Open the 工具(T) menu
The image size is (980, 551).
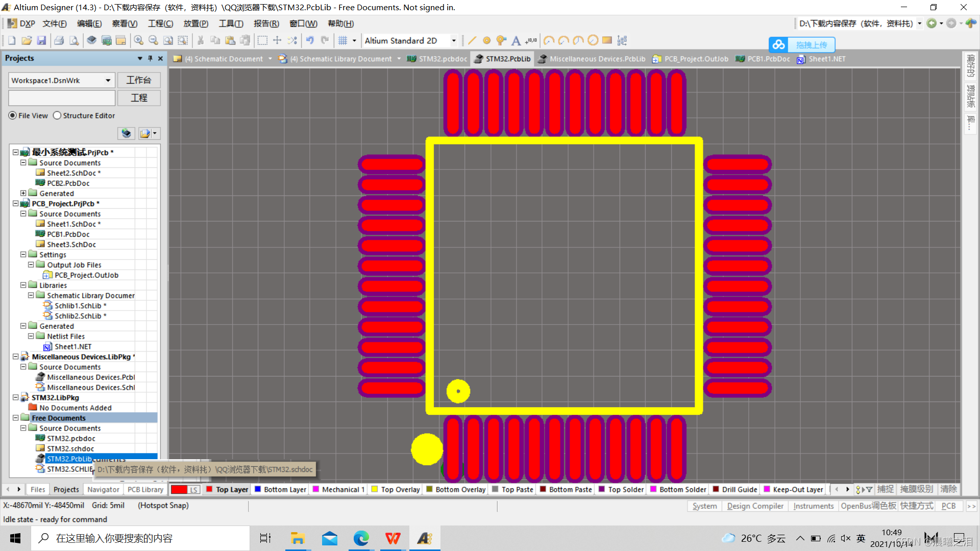pos(231,23)
